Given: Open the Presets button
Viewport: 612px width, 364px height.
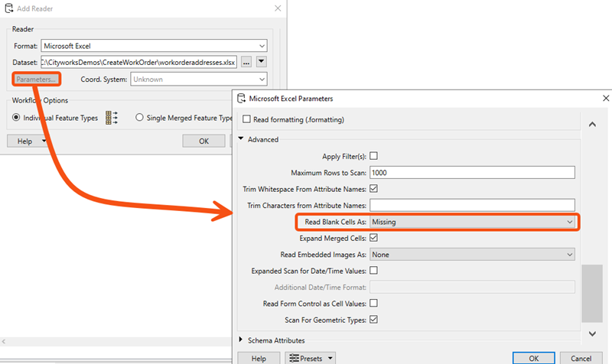Looking at the screenshot, I should [x=310, y=358].
